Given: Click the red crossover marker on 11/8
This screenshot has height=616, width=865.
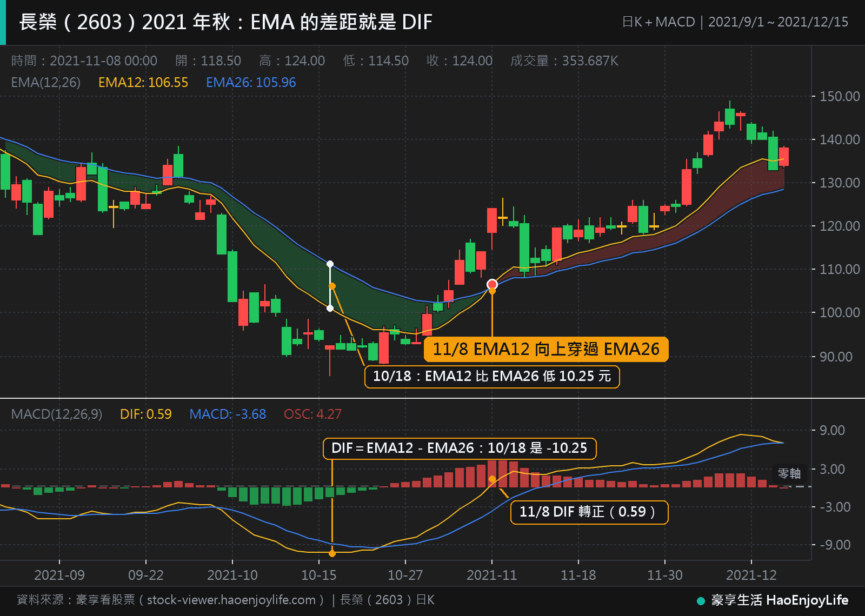Looking at the screenshot, I should [492, 284].
